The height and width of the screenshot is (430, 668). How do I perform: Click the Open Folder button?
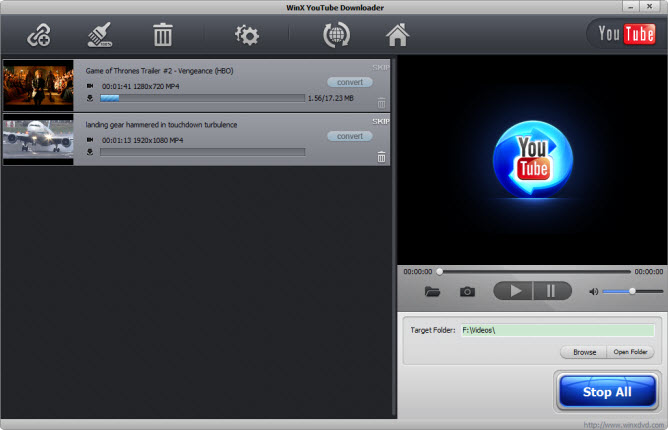point(630,352)
